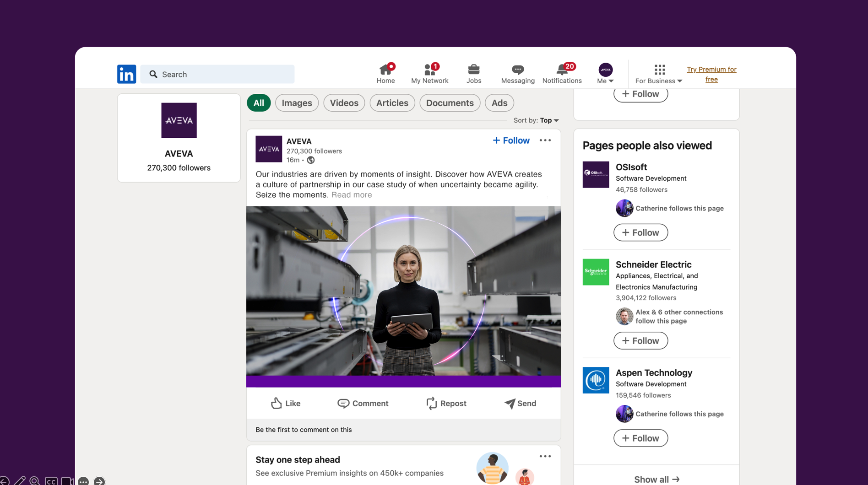The image size is (868, 485).
Task: Open the Schneider Electric logo
Action: 596,272
